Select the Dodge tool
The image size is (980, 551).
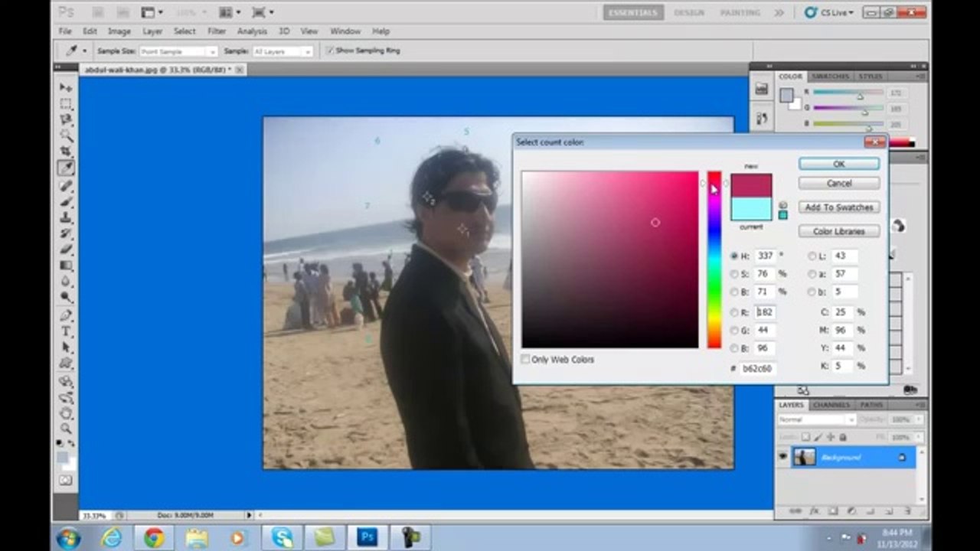pos(67,298)
